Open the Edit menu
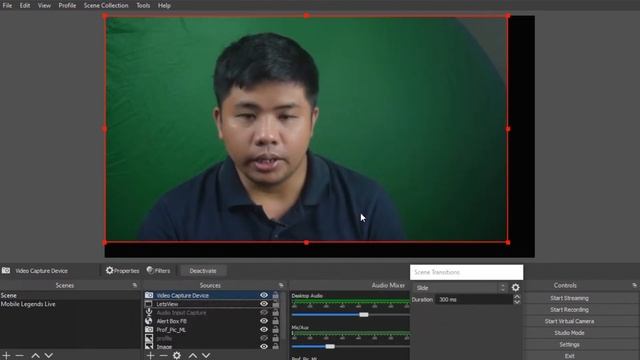Image resolution: width=640 pixels, height=360 pixels. click(x=25, y=5)
